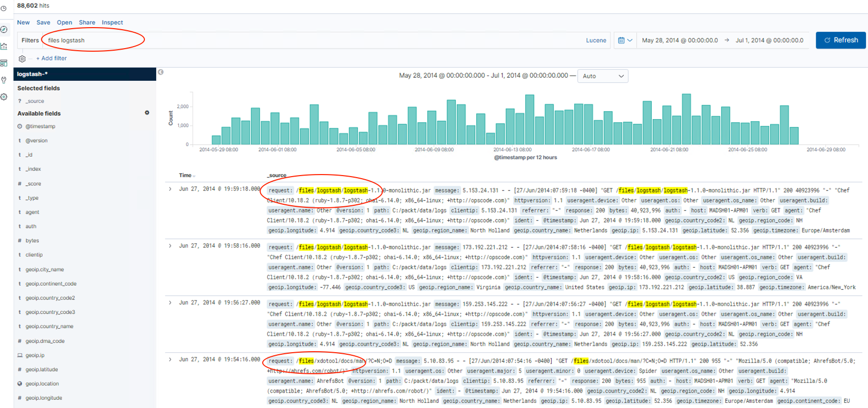Click the filter options gear icon
This screenshot has width=868, height=408.
tap(22, 59)
